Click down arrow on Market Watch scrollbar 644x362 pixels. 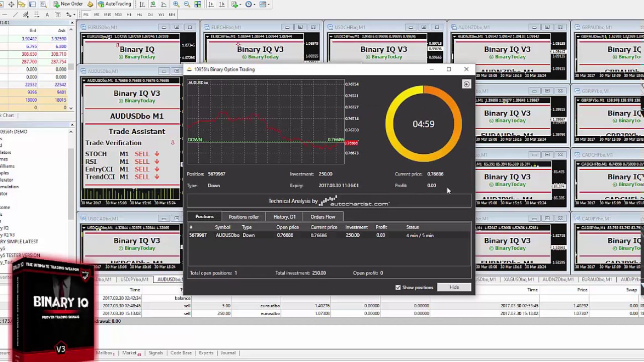(71, 108)
